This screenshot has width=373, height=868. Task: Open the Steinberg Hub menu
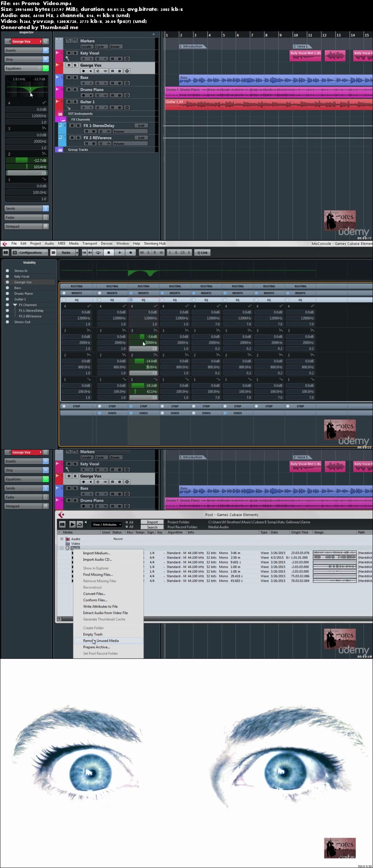pos(154,243)
